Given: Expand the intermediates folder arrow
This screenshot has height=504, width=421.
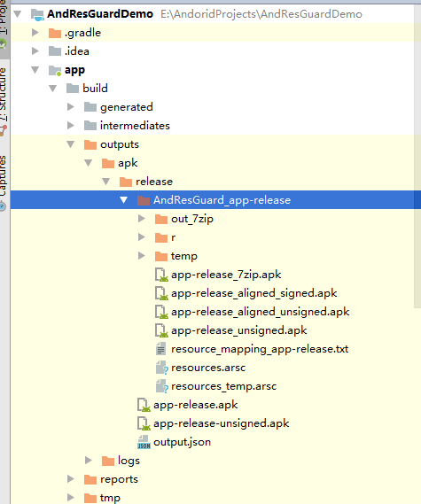Looking at the screenshot, I should tap(71, 126).
